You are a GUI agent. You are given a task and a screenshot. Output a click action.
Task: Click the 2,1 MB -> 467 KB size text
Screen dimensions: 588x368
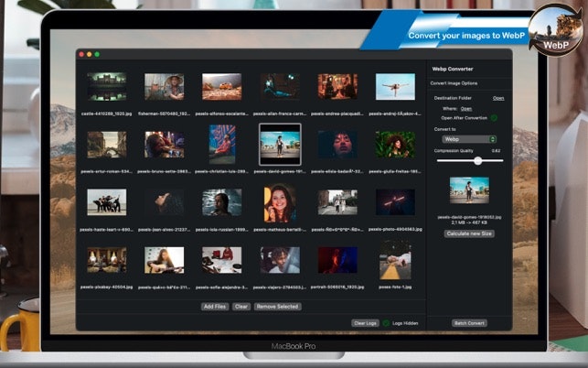tap(469, 222)
